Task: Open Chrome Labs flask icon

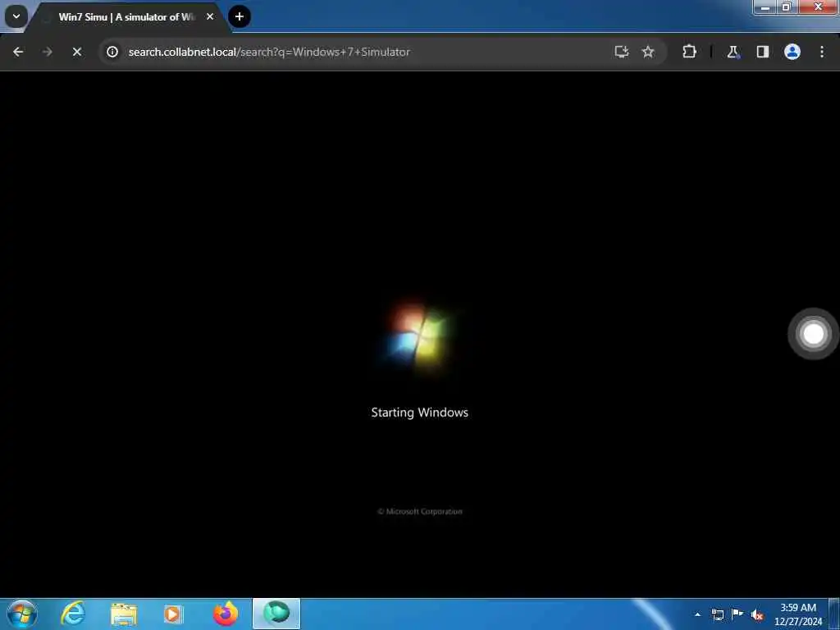Action: pyautogui.click(x=733, y=52)
